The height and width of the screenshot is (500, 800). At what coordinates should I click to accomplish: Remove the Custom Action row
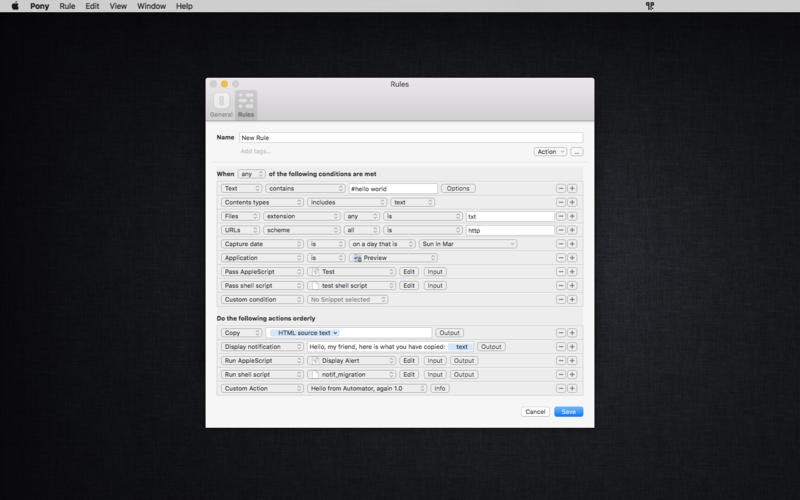click(x=561, y=388)
